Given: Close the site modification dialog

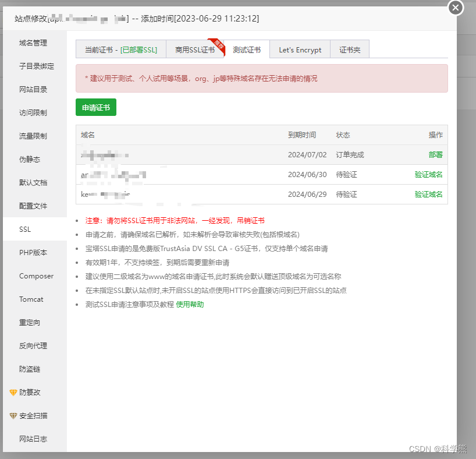Looking at the screenshot, I should pyautogui.click(x=456, y=8).
